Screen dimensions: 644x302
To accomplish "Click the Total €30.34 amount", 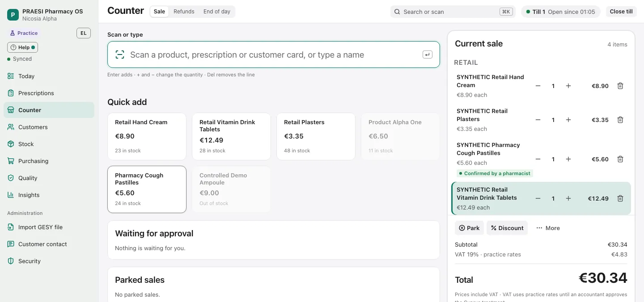I will (x=603, y=278).
